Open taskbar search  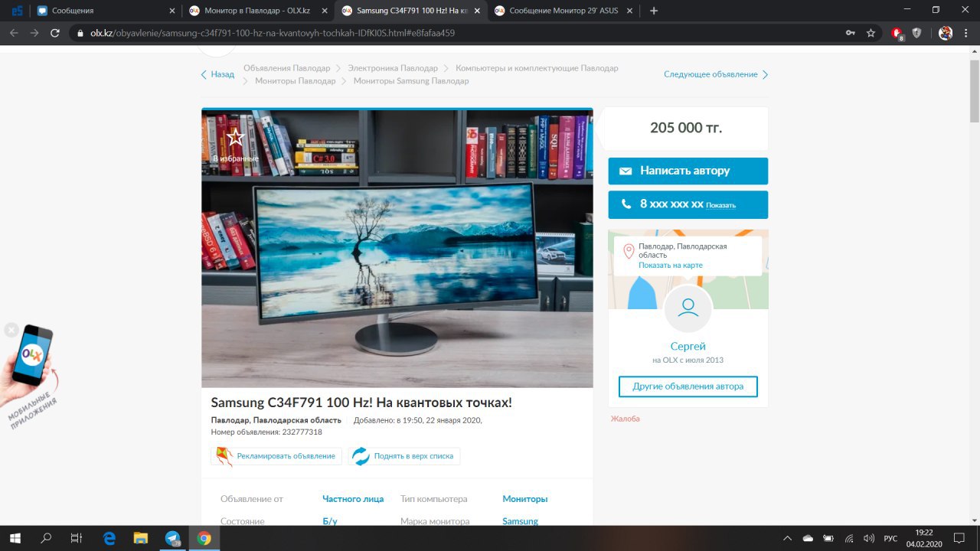click(x=46, y=538)
